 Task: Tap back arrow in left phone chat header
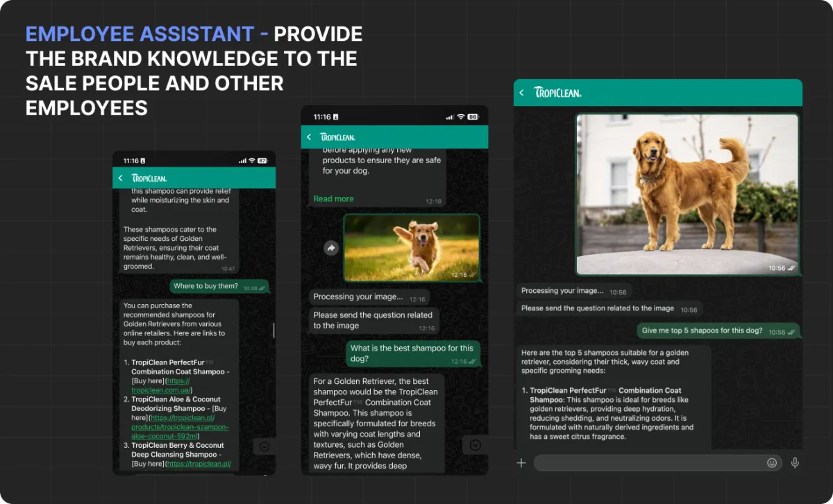pos(121,178)
